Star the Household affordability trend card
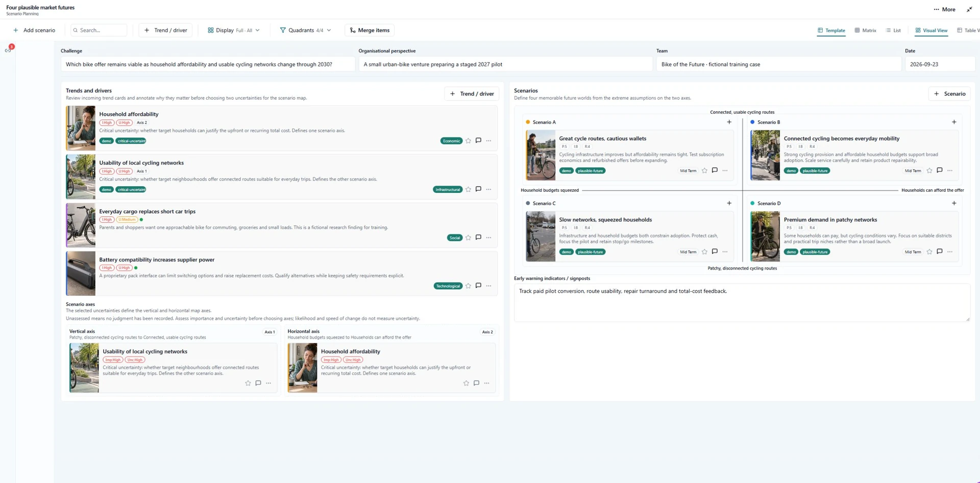Viewport: 980px width, 483px height. pyautogui.click(x=468, y=141)
